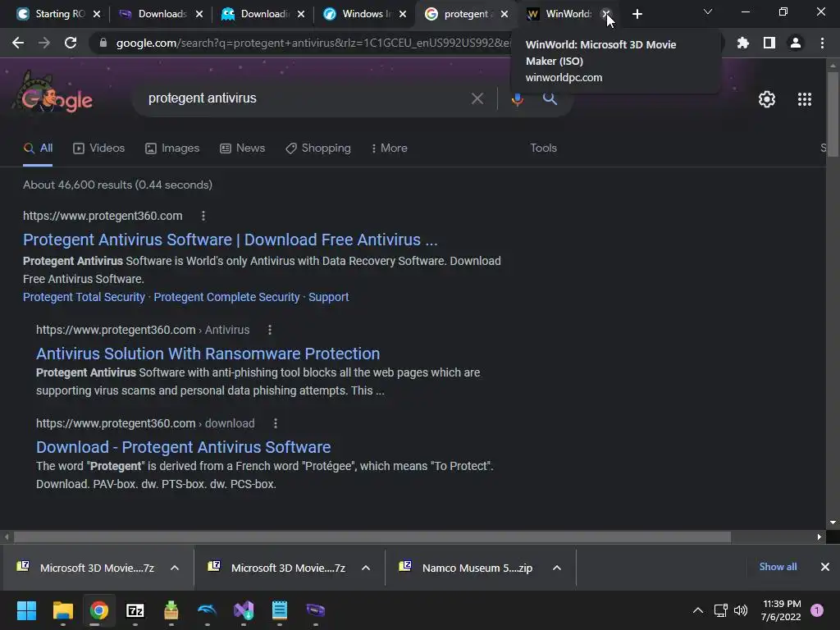
Task: Open a new tab with the plus button
Action: (637, 14)
